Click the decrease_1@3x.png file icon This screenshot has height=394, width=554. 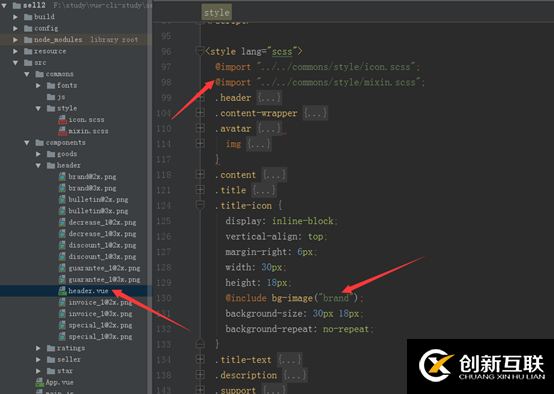pyautogui.click(x=62, y=234)
